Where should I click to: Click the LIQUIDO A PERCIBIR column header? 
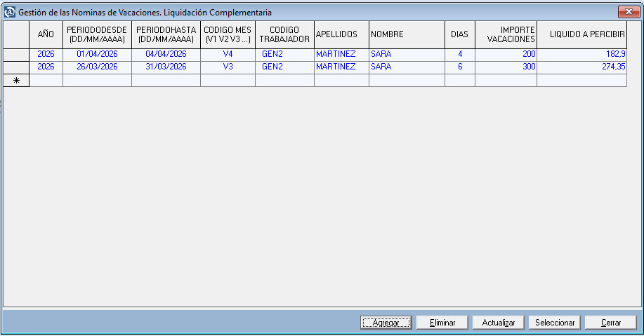coord(581,34)
